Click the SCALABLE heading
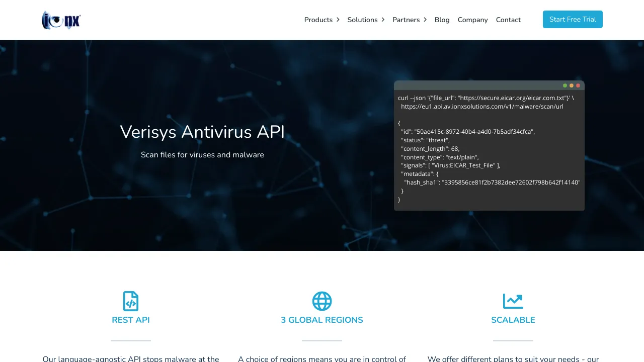 513,320
